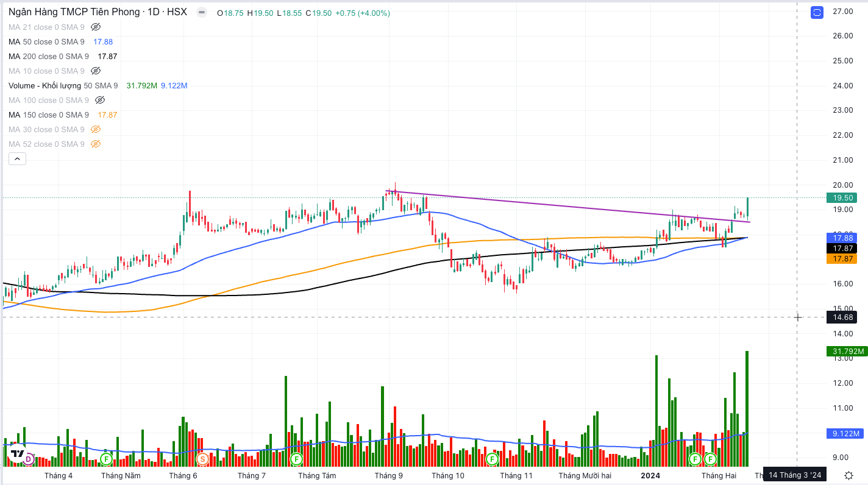The image size is (868, 485).
Task: Select the greyed MA 100 close label
Action: [49, 100]
